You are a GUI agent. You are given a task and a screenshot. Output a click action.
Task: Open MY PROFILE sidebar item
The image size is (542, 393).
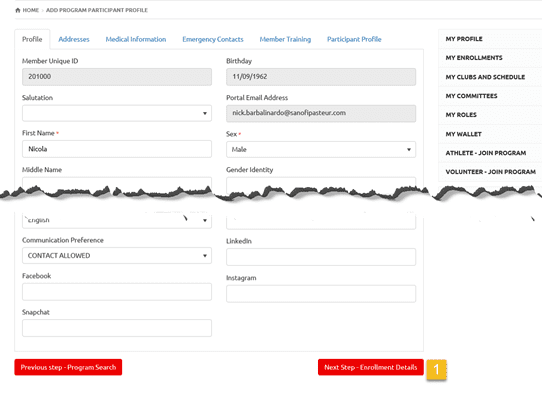click(490, 39)
